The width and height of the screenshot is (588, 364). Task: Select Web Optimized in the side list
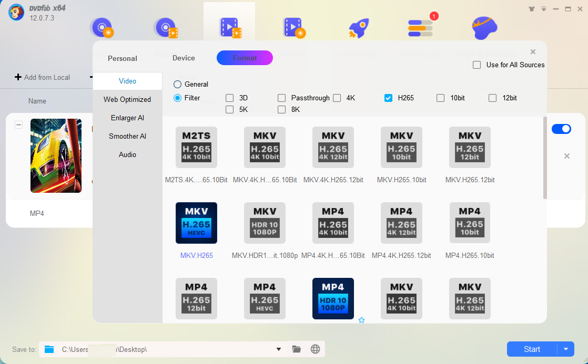(x=127, y=99)
